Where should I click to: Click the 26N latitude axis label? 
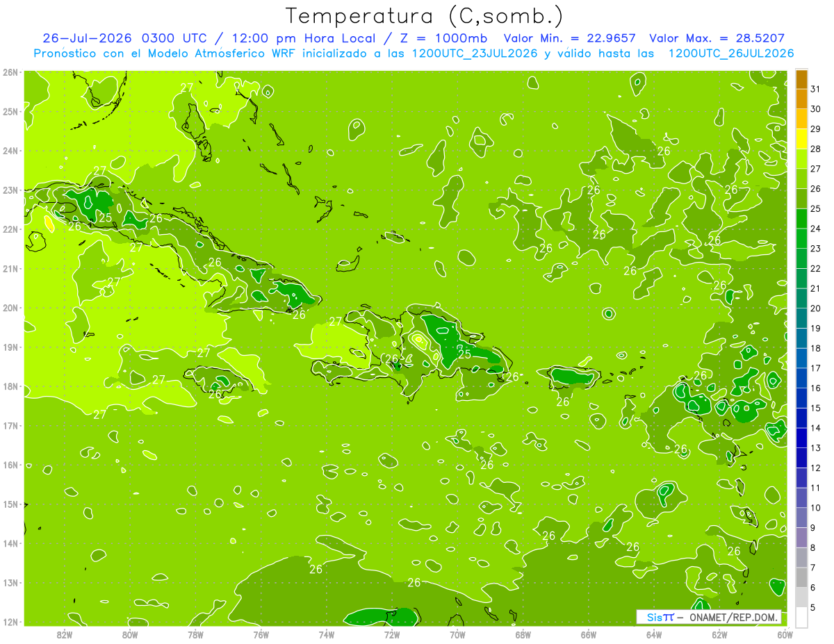(x=10, y=72)
